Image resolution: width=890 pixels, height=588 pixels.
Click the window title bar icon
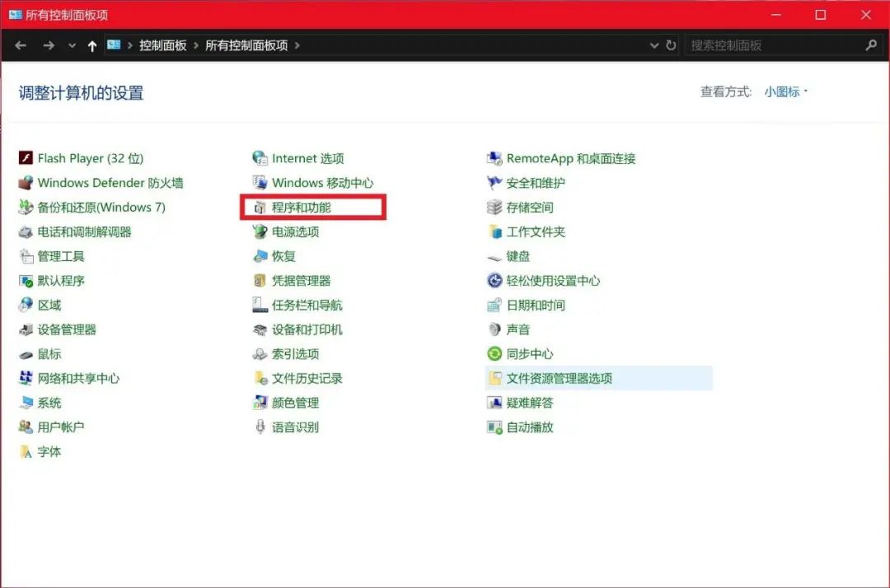15,15
